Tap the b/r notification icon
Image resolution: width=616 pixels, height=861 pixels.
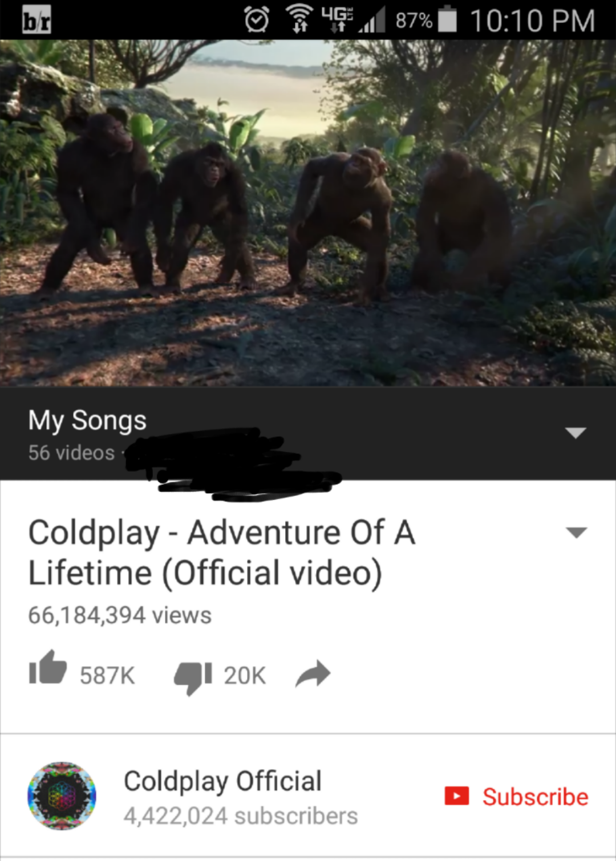click(x=37, y=19)
